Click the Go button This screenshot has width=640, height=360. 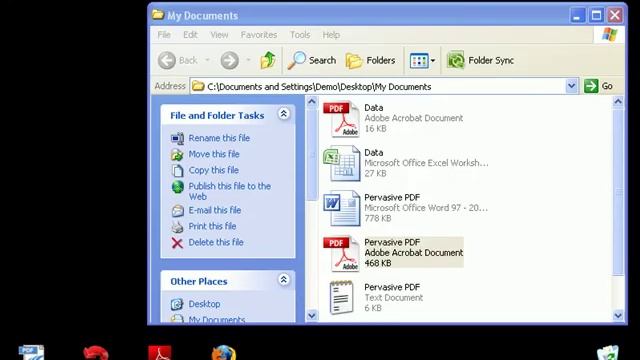(599, 86)
